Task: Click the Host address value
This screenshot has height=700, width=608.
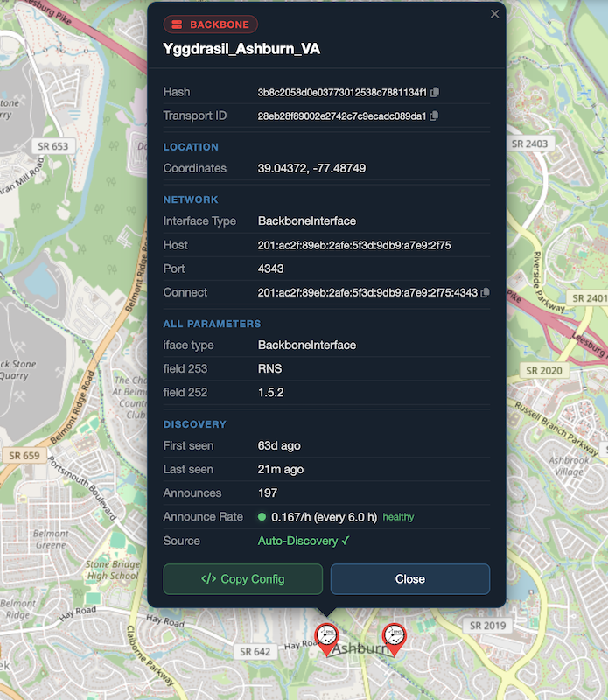Action: [x=354, y=246]
